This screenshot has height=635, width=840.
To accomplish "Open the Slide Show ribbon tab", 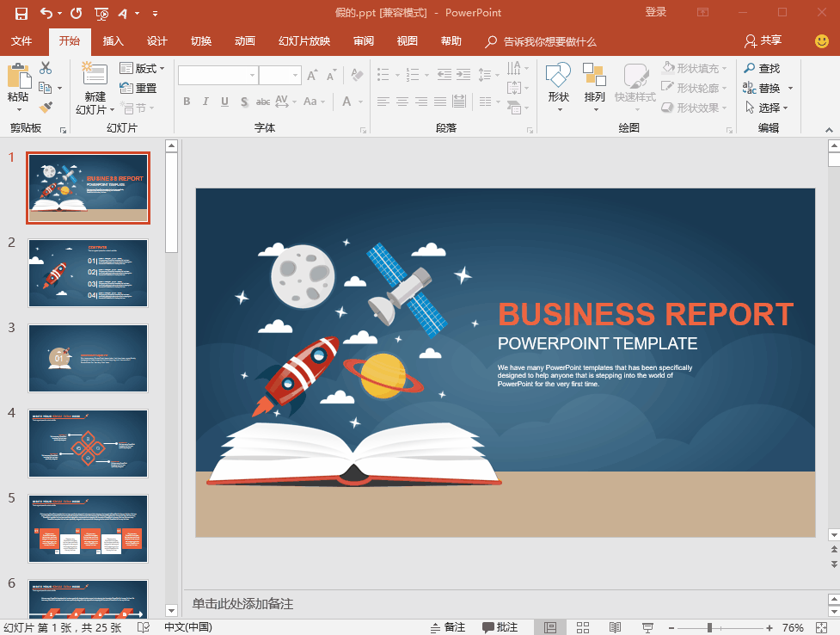I will coord(304,41).
